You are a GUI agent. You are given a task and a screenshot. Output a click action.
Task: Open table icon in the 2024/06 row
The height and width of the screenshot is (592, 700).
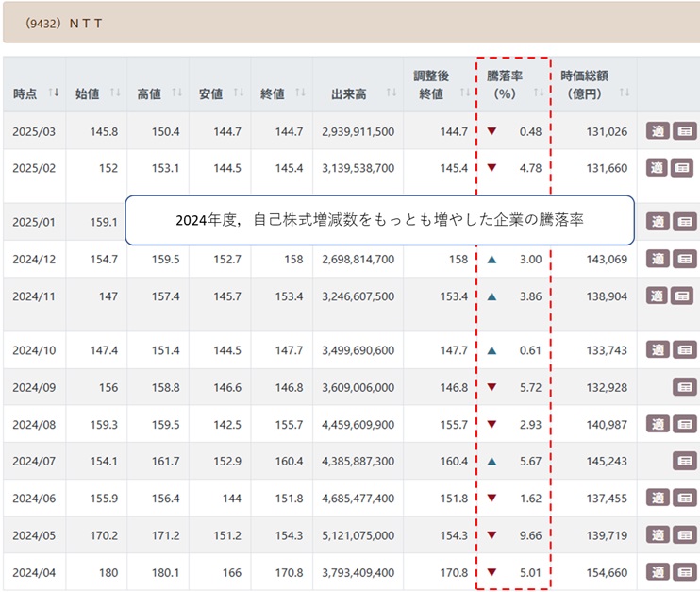pyautogui.click(x=684, y=498)
